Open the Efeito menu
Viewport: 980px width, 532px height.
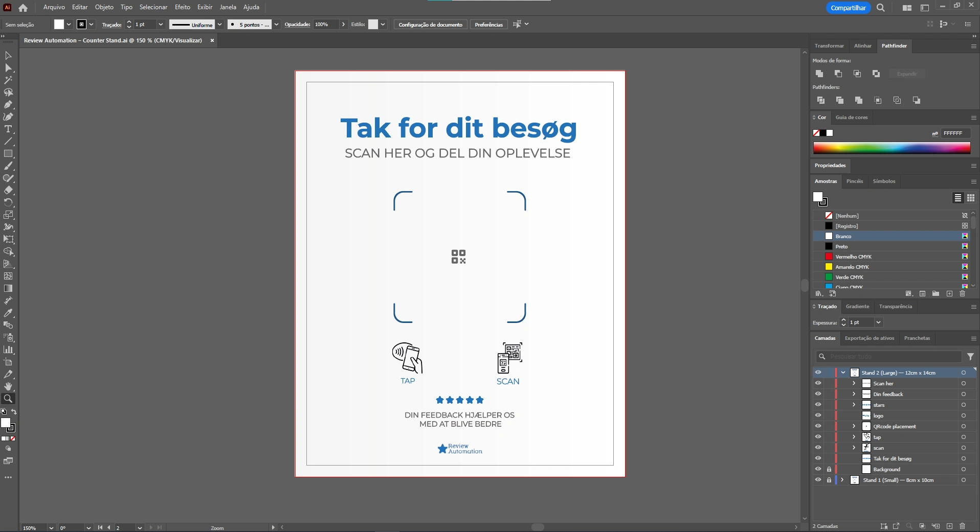pyautogui.click(x=182, y=7)
